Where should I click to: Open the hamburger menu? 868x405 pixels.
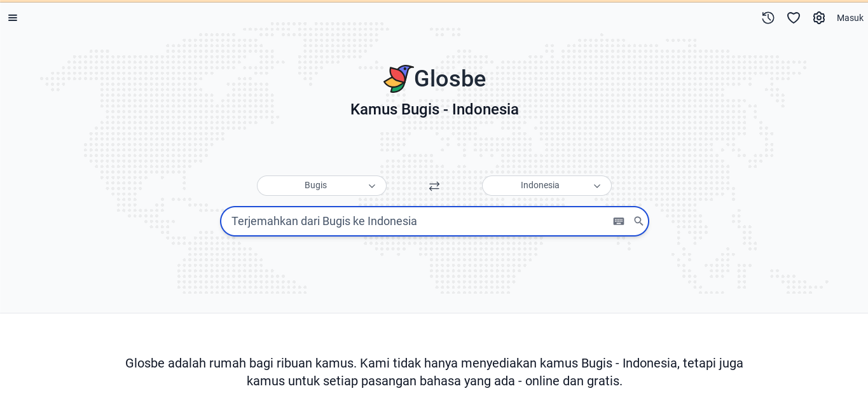click(13, 18)
